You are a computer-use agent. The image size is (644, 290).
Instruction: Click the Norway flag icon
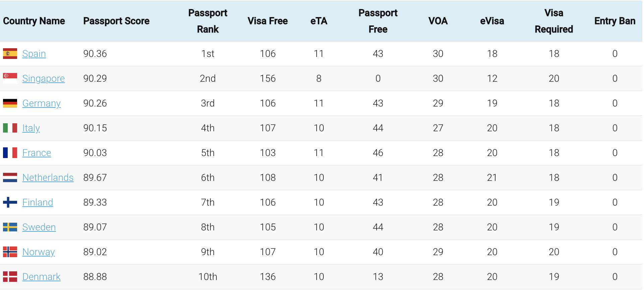tap(10, 252)
